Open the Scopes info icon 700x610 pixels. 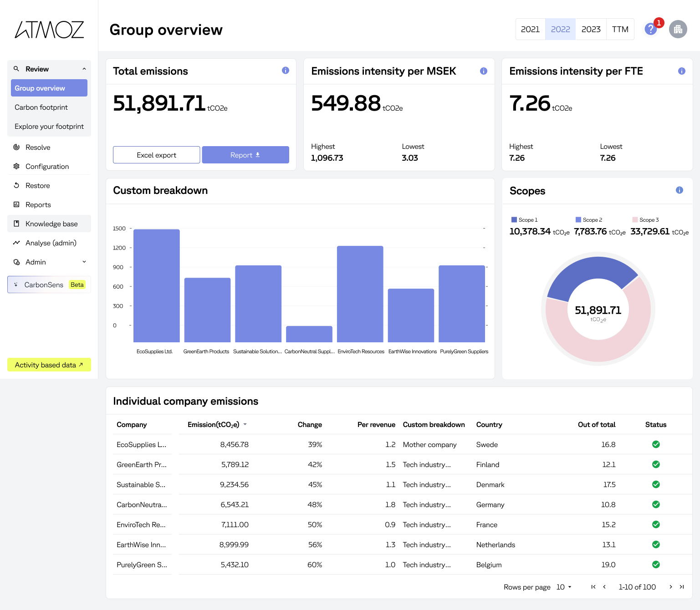coord(679,190)
